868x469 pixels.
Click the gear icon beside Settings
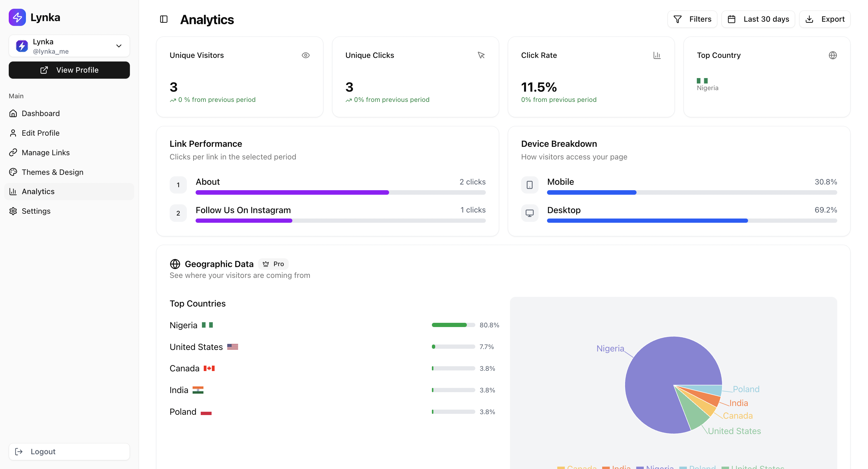coord(13,211)
